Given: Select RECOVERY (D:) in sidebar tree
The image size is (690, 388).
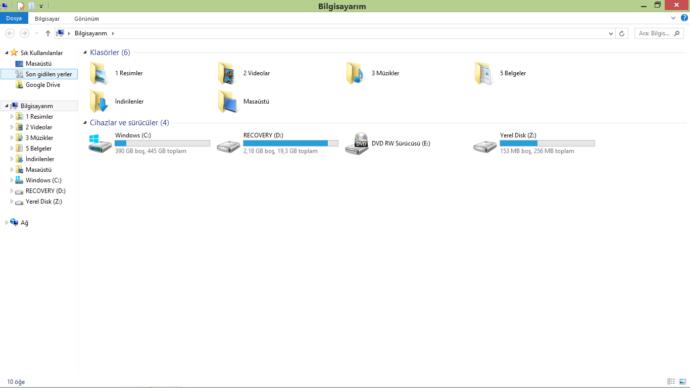Looking at the screenshot, I should pos(45,190).
